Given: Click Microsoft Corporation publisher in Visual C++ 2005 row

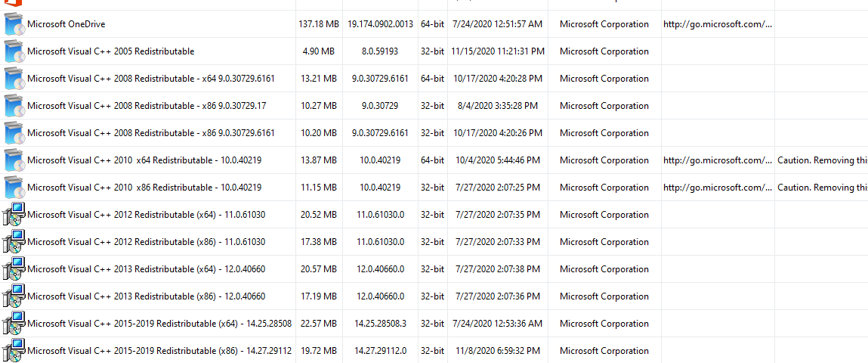Looking at the screenshot, I should [604, 51].
